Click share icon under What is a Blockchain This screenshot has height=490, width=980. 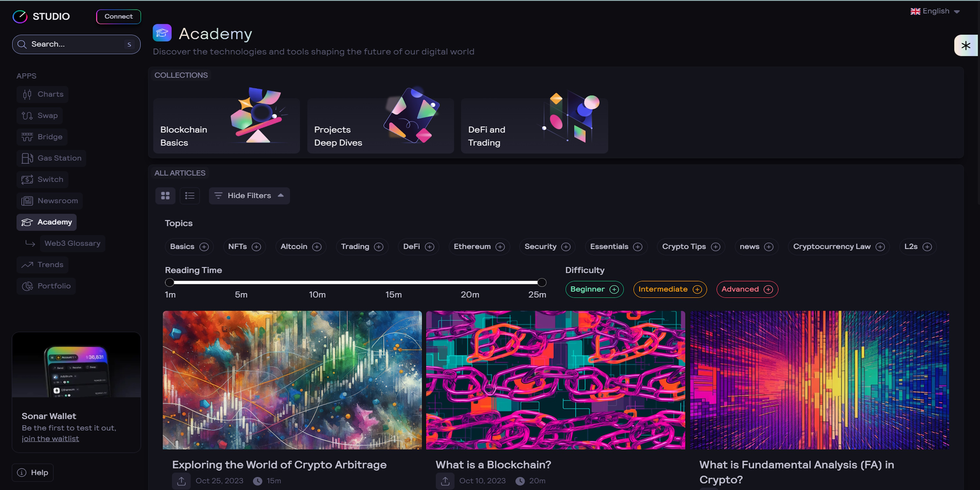pyautogui.click(x=445, y=481)
